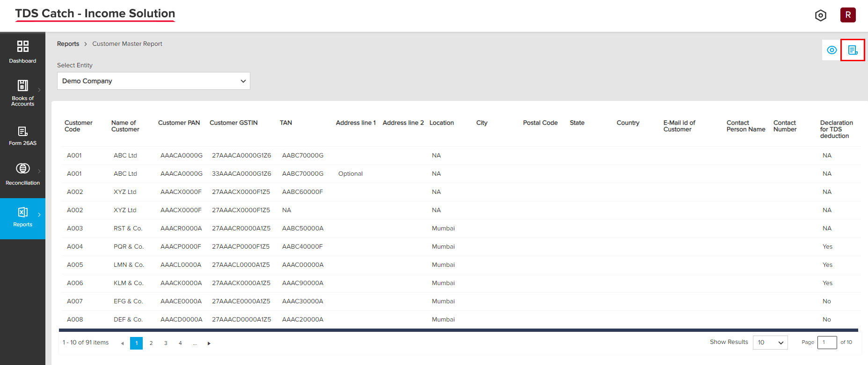Click the hexagon settings icon
This screenshot has width=868, height=365.
click(x=820, y=15)
